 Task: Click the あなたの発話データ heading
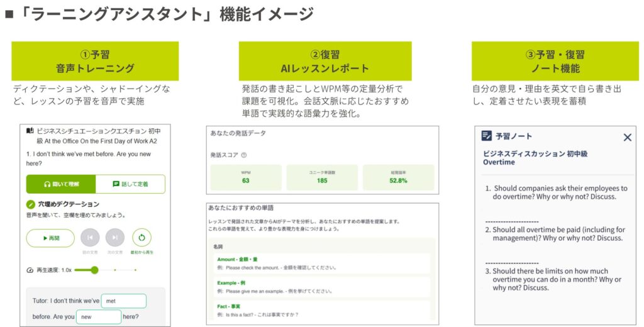238,133
